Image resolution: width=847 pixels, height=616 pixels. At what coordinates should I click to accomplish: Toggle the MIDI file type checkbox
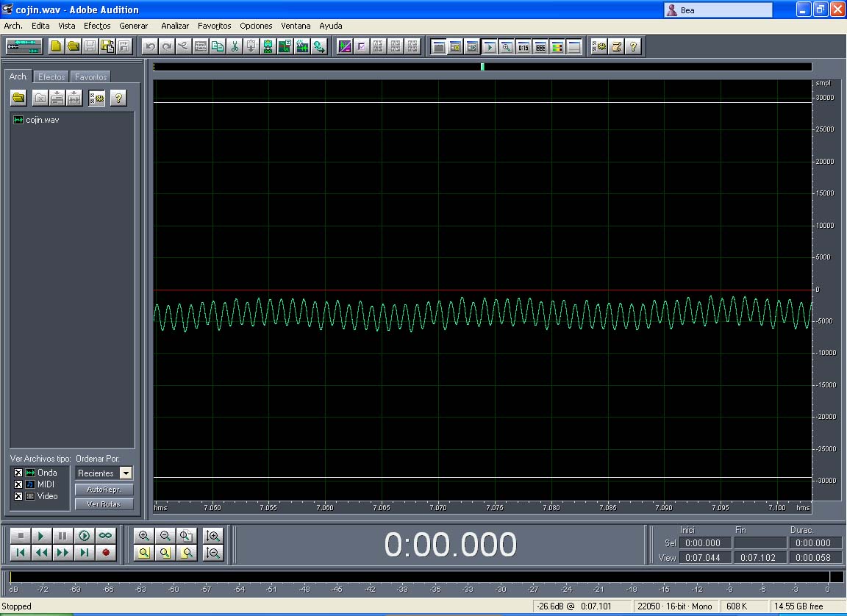18,484
